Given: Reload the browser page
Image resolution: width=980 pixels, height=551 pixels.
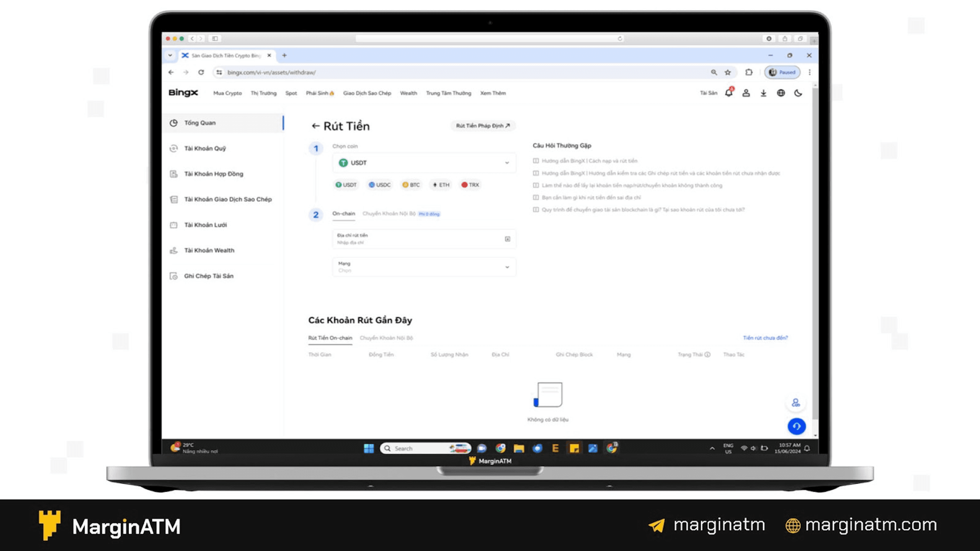Looking at the screenshot, I should coord(201,72).
